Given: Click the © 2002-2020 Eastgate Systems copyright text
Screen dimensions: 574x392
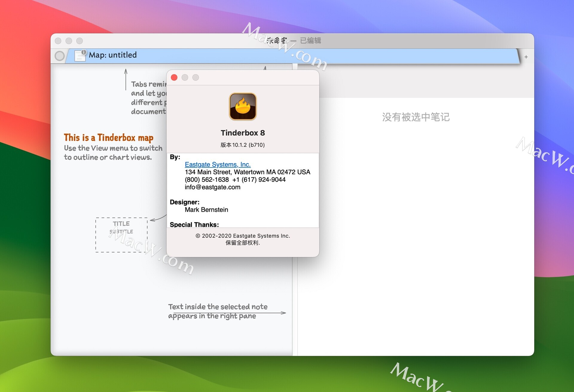Looking at the screenshot, I should pyautogui.click(x=243, y=236).
